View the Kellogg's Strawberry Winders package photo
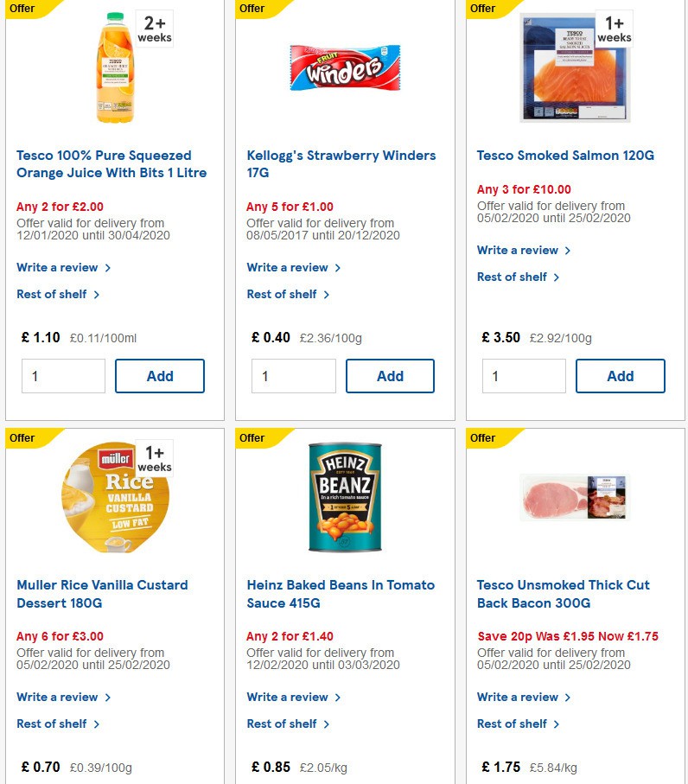688x784 pixels. [x=344, y=65]
